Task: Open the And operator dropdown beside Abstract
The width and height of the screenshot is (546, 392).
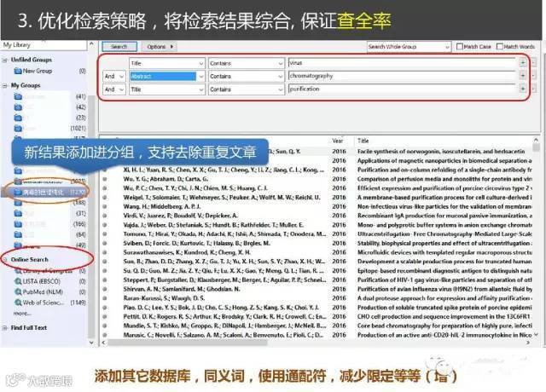Action: click(113, 76)
